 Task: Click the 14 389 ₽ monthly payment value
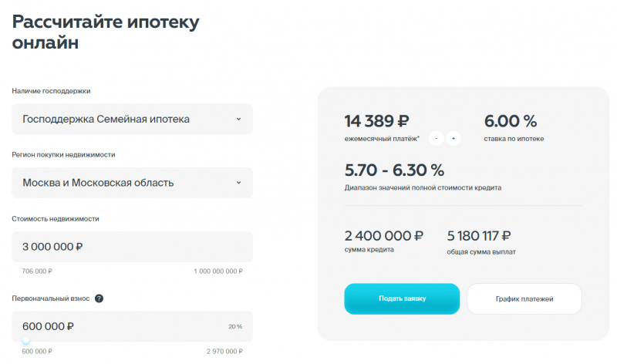378,121
